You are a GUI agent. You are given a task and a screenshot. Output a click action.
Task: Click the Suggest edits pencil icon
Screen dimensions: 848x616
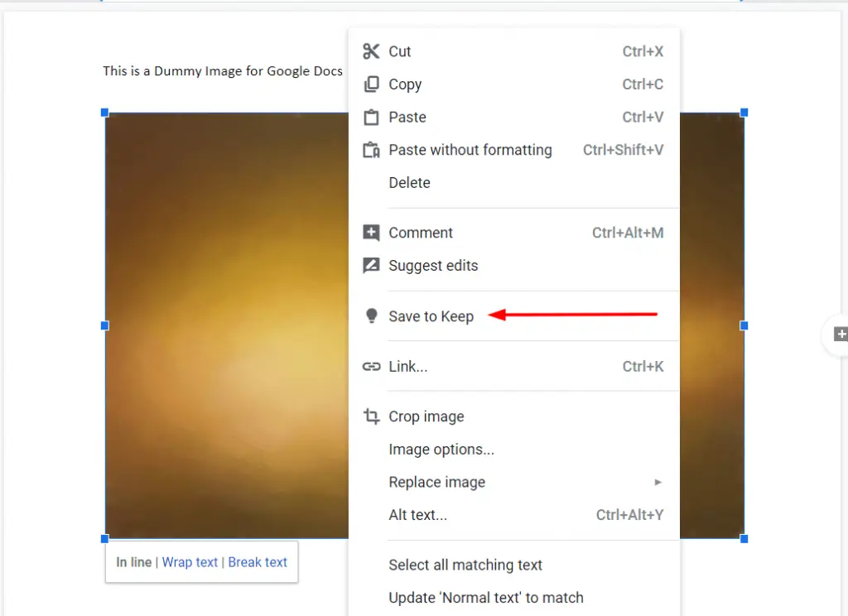point(371,265)
